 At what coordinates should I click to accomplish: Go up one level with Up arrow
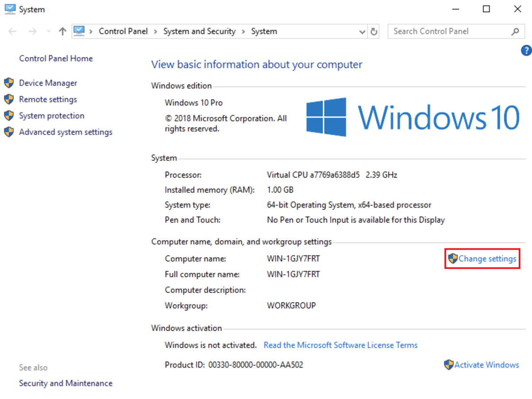(63, 31)
